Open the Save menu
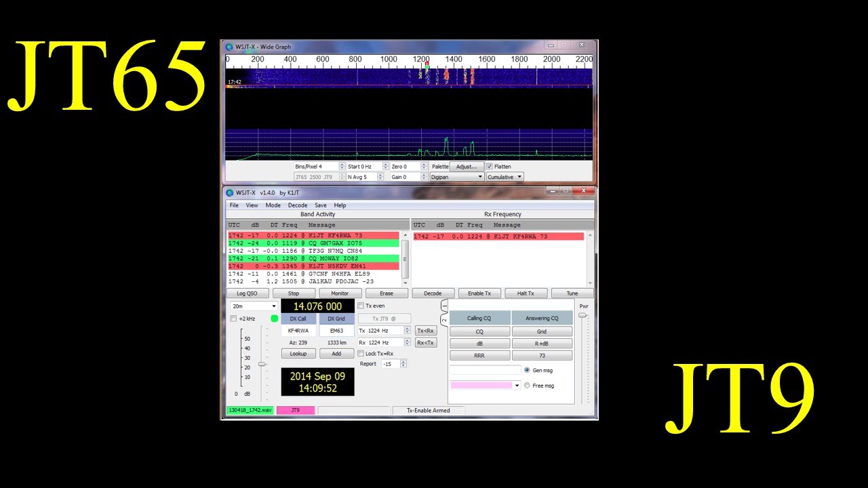The image size is (868, 488). (x=321, y=205)
